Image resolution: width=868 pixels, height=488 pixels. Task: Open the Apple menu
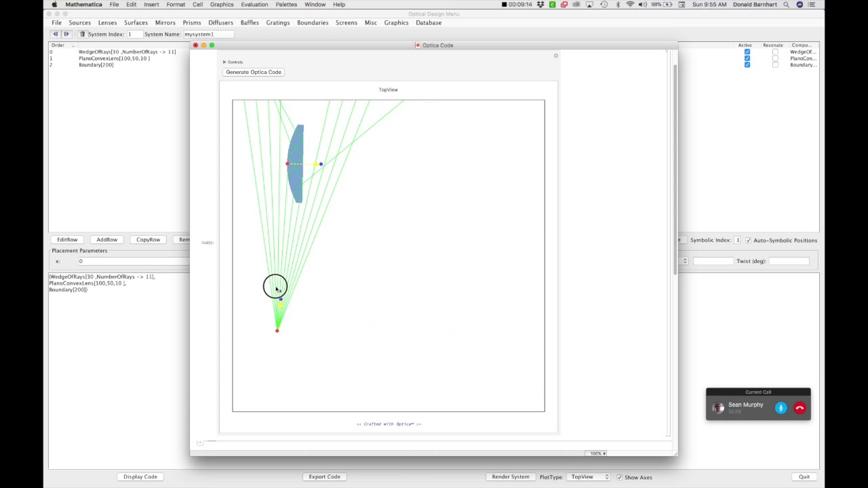(x=54, y=5)
